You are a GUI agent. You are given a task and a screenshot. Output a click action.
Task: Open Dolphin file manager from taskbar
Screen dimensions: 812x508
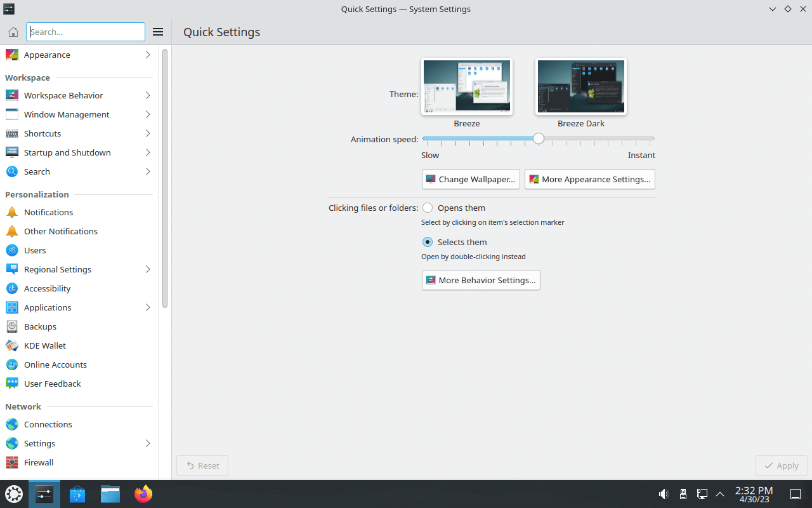click(110, 494)
